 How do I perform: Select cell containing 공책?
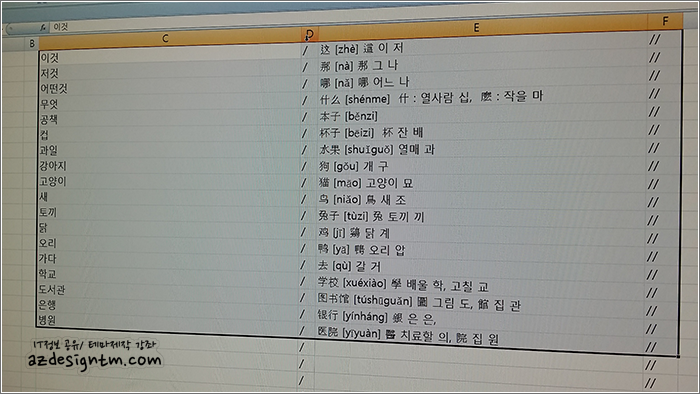[x=170, y=119]
